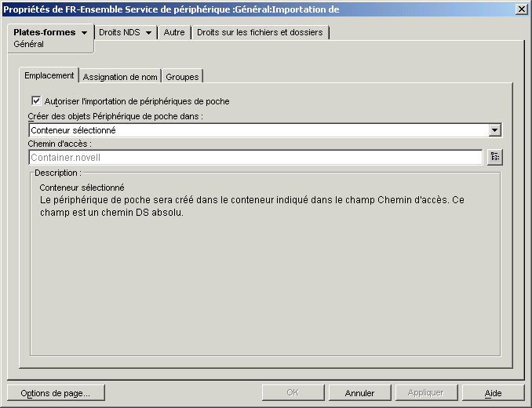The width and height of the screenshot is (532, 408).
Task: Toggle Autoriser l'importation de périphériques de poche
Action: (36, 101)
